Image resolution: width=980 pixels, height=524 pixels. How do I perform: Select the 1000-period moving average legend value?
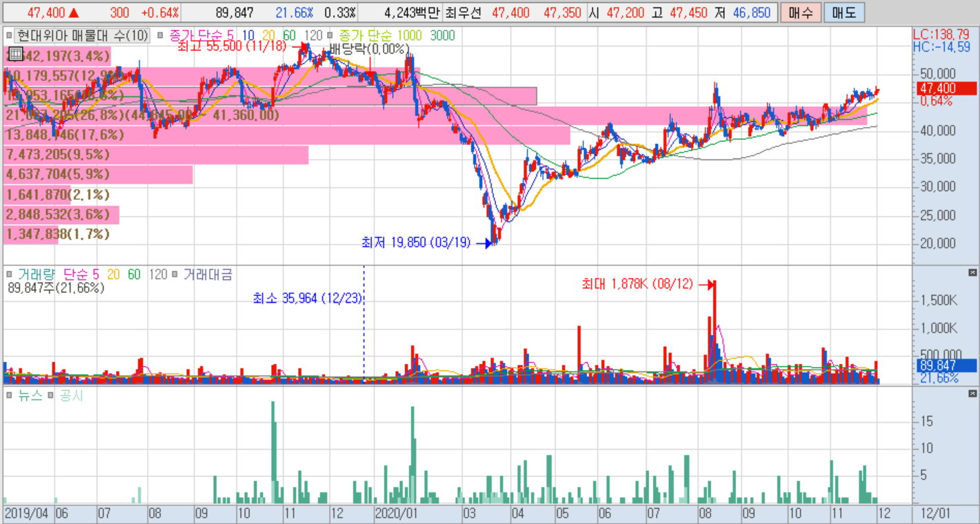click(x=410, y=36)
